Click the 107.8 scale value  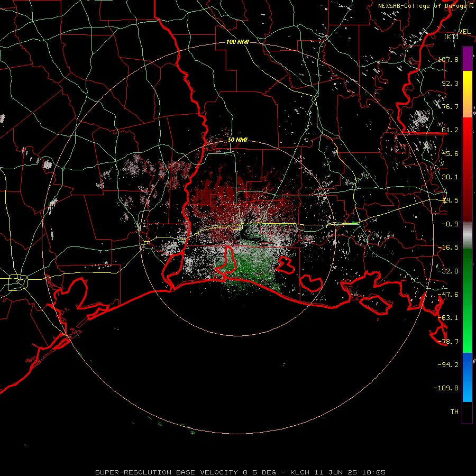pyautogui.click(x=448, y=59)
